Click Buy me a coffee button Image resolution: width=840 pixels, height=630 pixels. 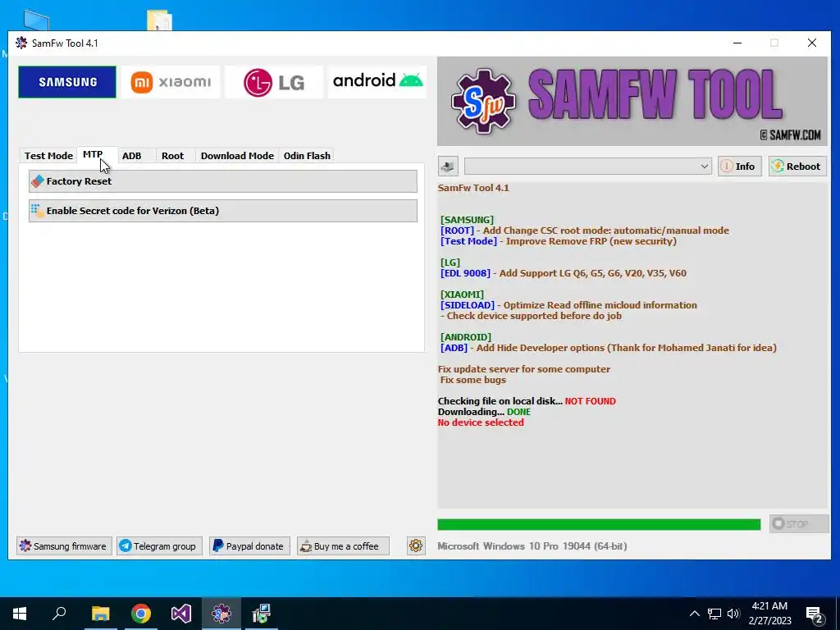click(343, 546)
